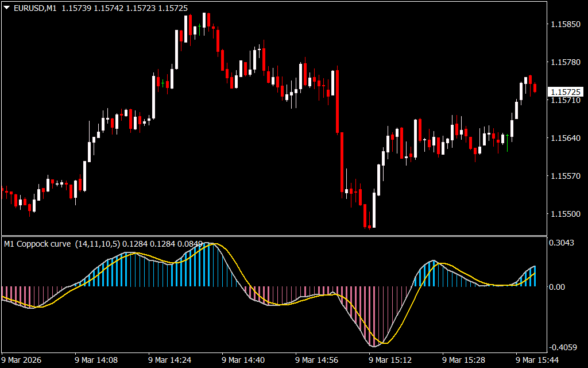Pick the 1.15570 price scale value
Screen dimensions: 588x368
(x=564, y=176)
